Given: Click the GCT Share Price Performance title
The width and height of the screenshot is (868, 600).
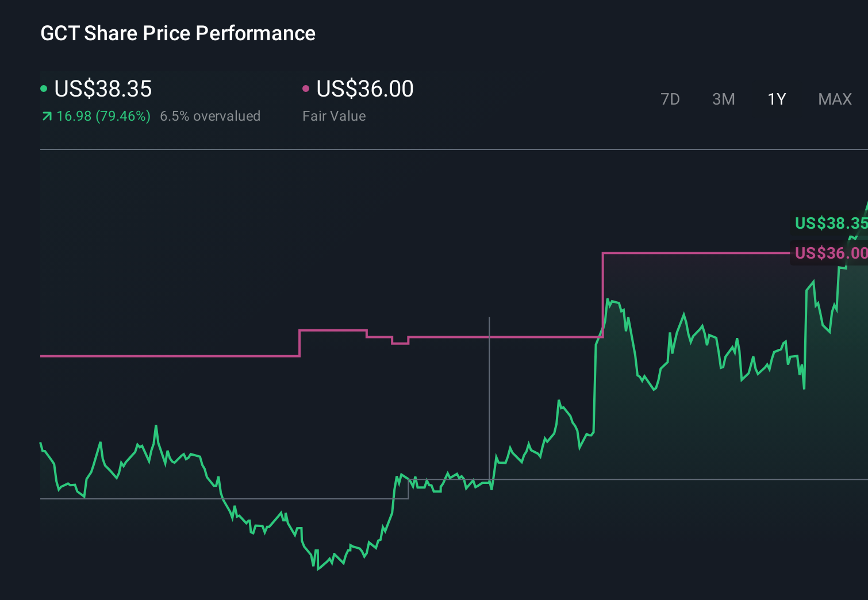Looking at the screenshot, I should point(178,33).
